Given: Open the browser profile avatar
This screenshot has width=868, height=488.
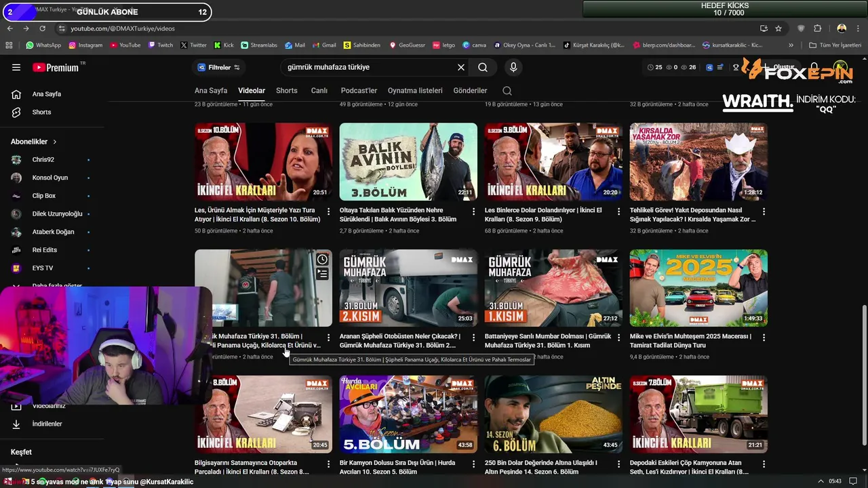Looking at the screenshot, I should [x=842, y=28].
